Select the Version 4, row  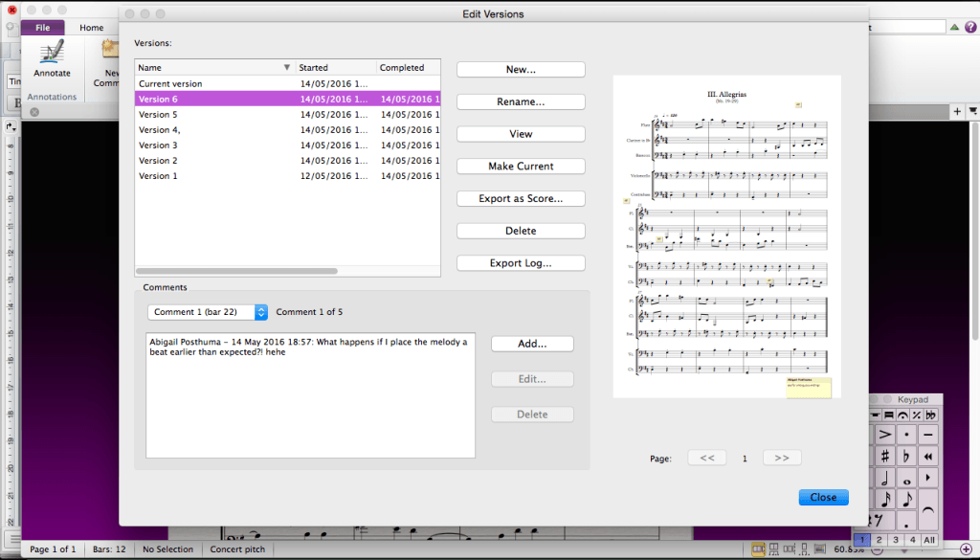click(x=287, y=130)
